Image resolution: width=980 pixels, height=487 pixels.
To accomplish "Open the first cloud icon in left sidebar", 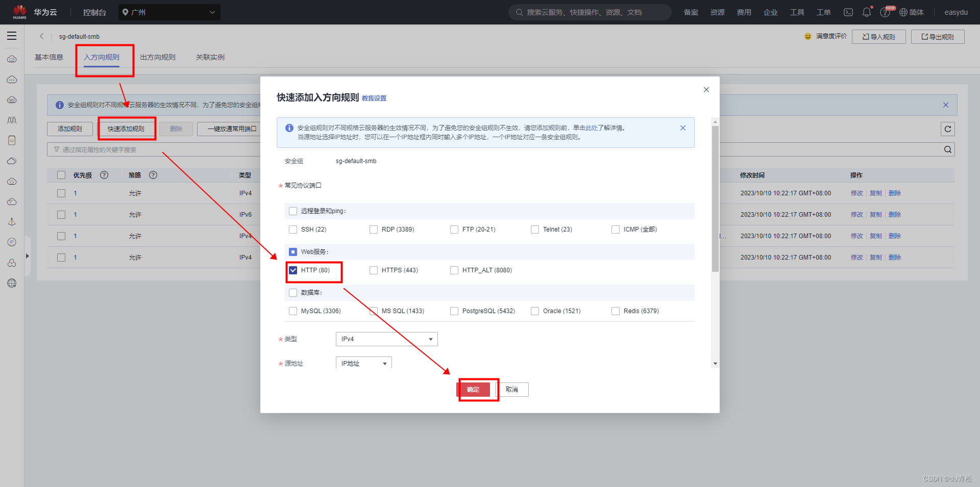I will tap(12, 59).
